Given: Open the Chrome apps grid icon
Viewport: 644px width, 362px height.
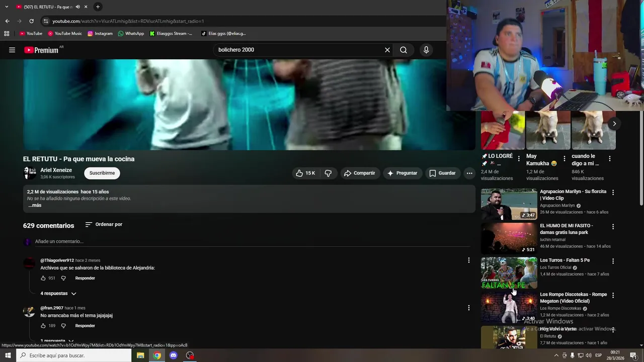Looking at the screenshot, I should [7, 34].
